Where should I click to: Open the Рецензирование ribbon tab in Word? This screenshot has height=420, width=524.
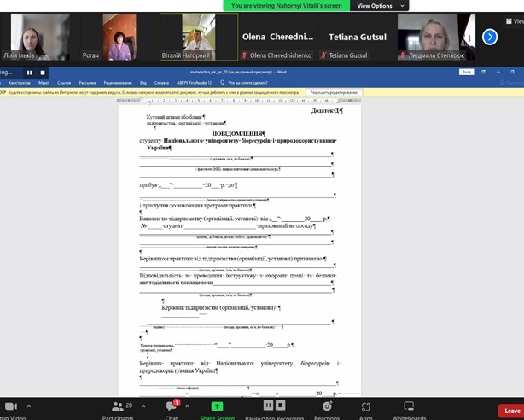118,83
